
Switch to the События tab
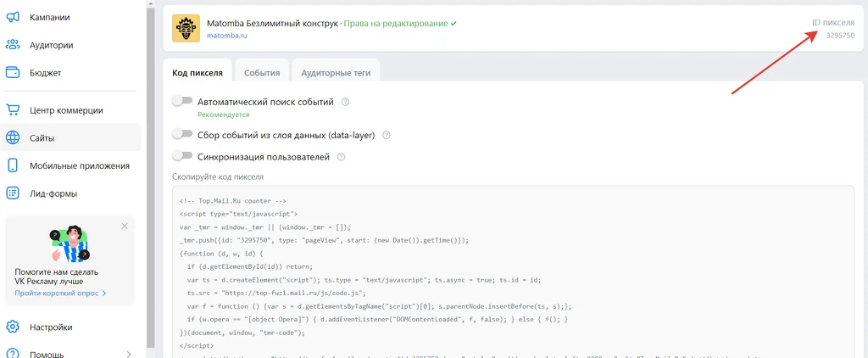click(262, 73)
